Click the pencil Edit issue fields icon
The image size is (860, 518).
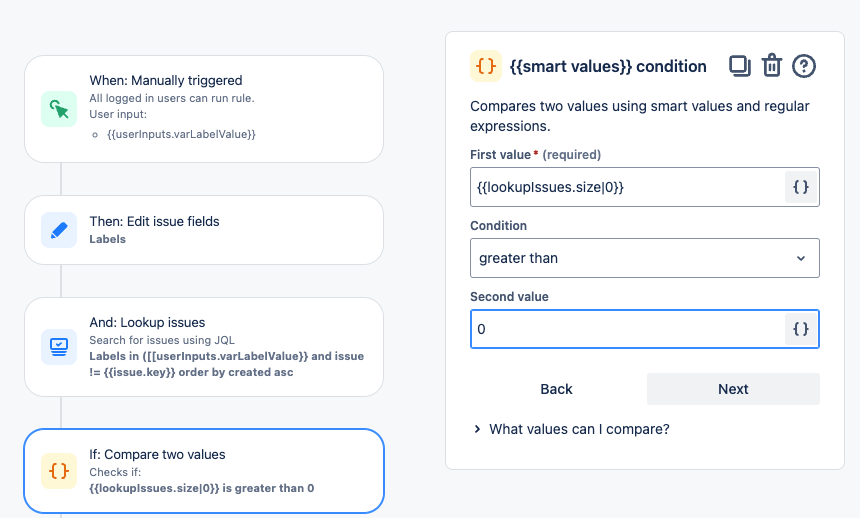[x=59, y=230]
